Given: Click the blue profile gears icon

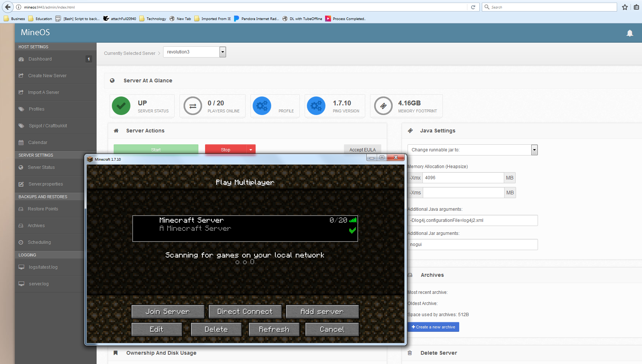Looking at the screenshot, I should point(262,106).
